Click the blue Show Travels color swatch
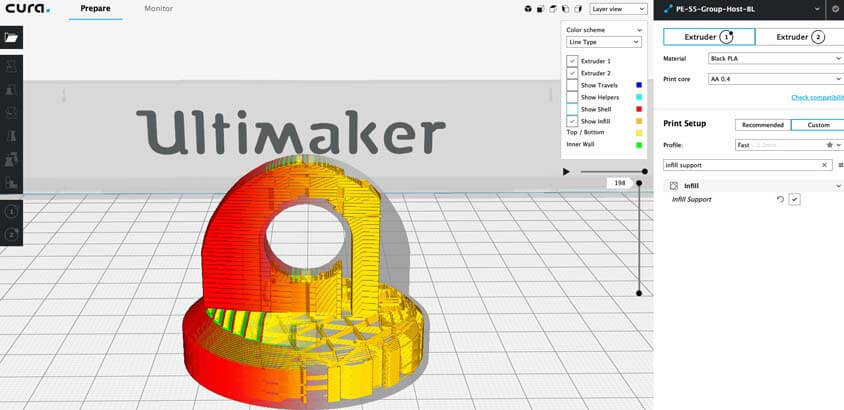The image size is (844, 410). [x=639, y=85]
